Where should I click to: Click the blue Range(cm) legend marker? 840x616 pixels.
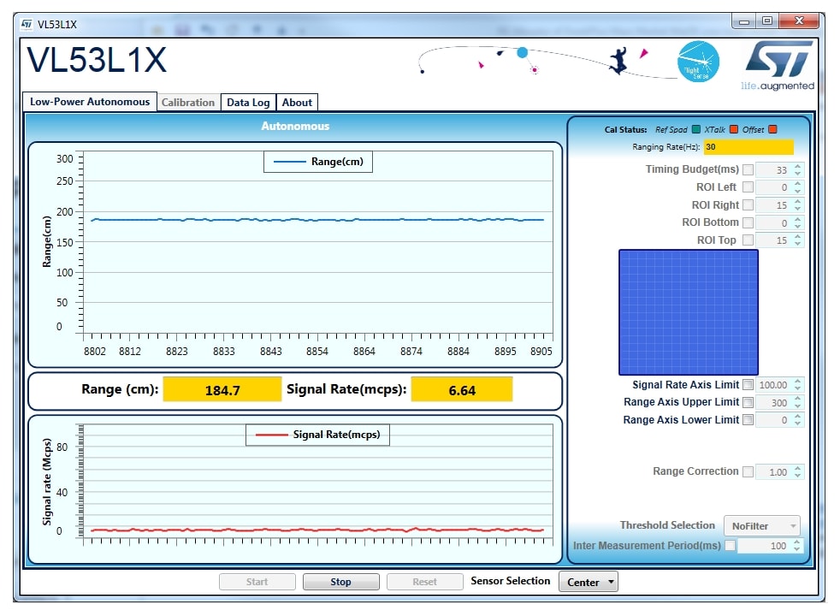click(x=289, y=162)
